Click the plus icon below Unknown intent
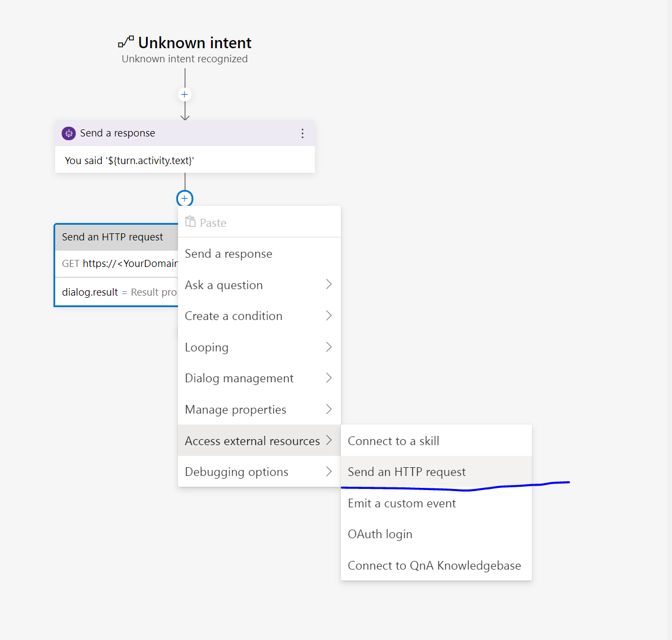The width and height of the screenshot is (672, 640). (x=185, y=94)
